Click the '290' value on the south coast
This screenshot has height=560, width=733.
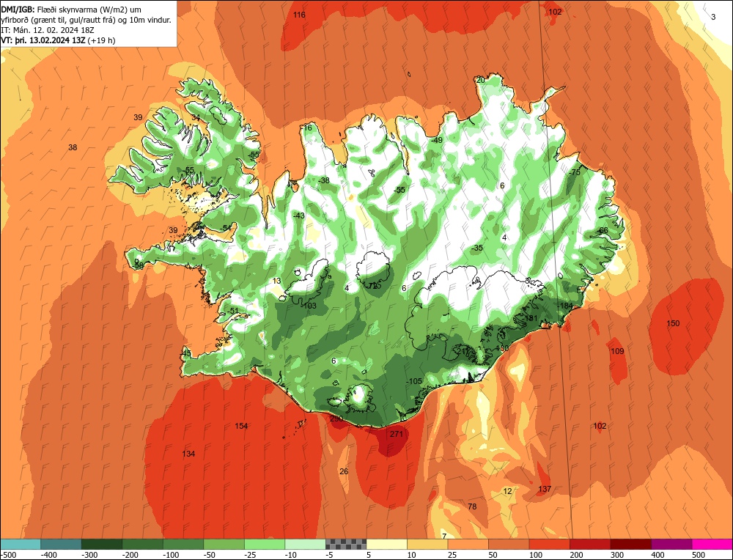point(336,419)
